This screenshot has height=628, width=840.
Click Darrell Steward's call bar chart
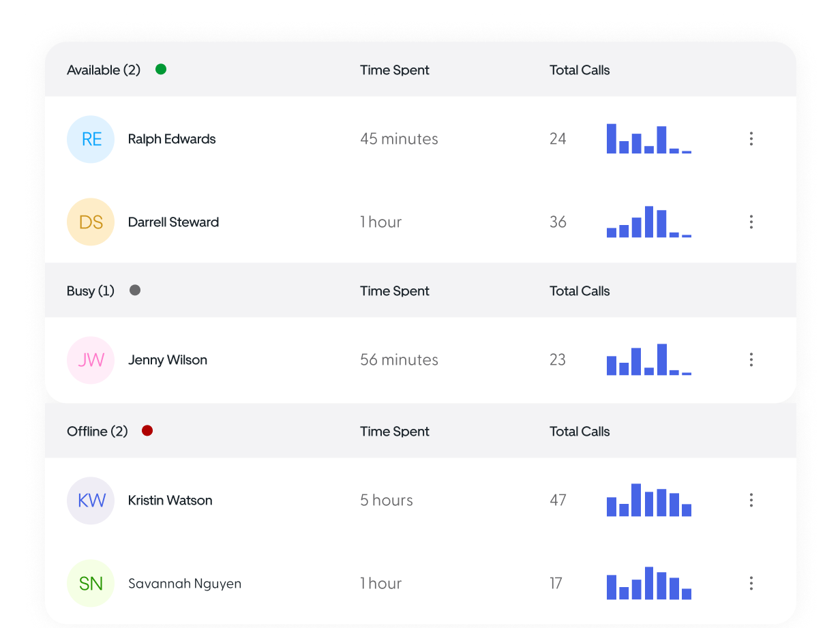point(649,222)
